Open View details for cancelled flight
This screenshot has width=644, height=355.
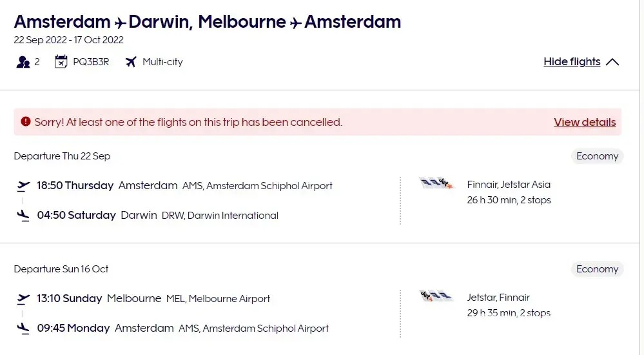click(x=585, y=122)
